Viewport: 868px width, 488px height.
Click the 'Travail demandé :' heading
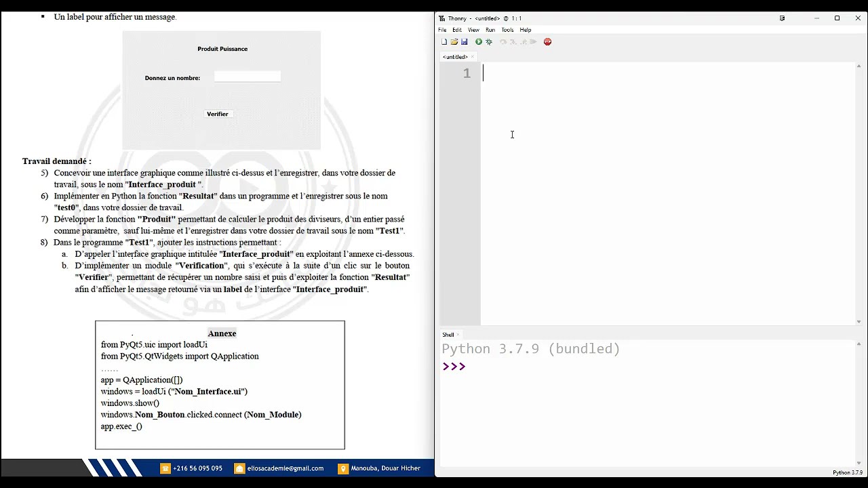click(57, 161)
